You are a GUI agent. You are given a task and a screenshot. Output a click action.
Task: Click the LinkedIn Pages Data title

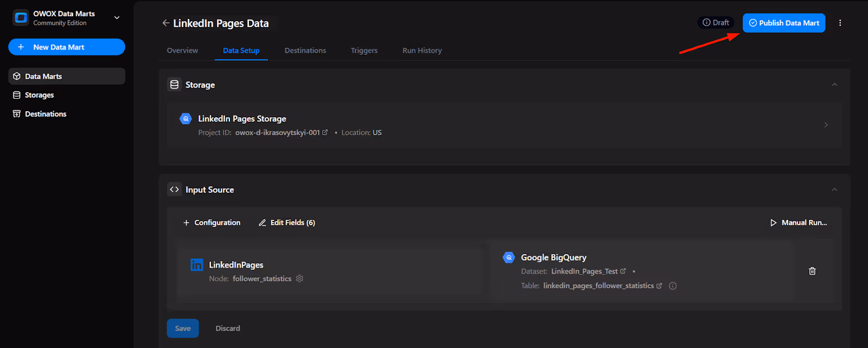tap(221, 23)
